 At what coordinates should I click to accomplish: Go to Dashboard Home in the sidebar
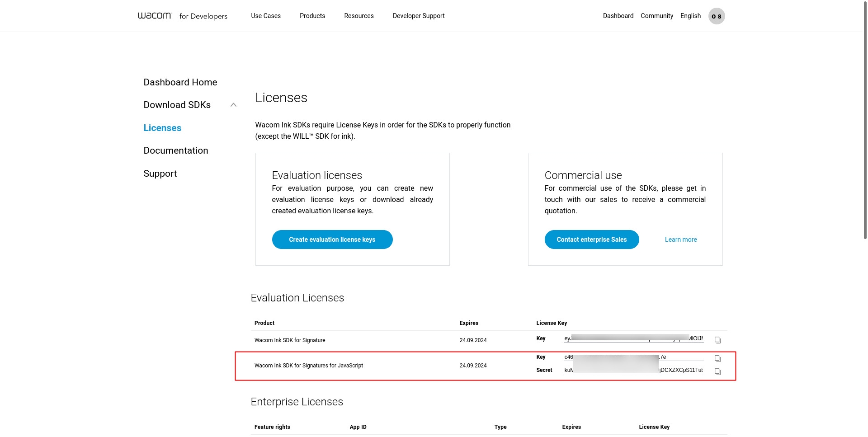click(180, 82)
